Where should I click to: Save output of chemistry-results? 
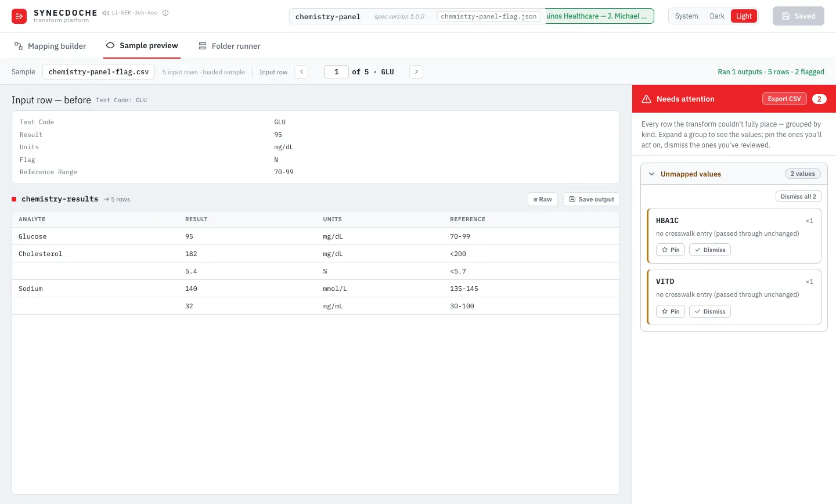(592, 199)
